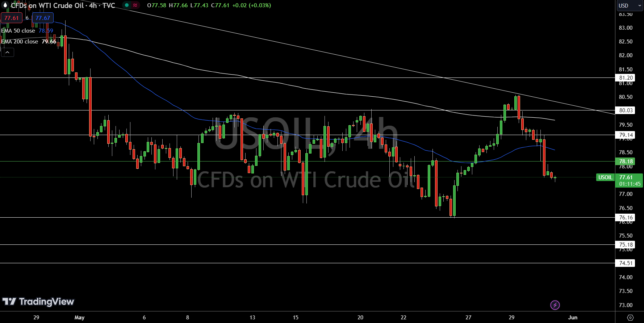This screenshot has width=644, height=323.
Task: Click the 78.59 EMA 50 value
Action: (x=46, y=31)
